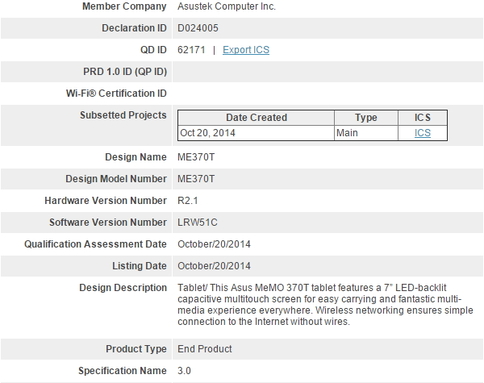Click the Design Description paragraph text

[325, 304]
